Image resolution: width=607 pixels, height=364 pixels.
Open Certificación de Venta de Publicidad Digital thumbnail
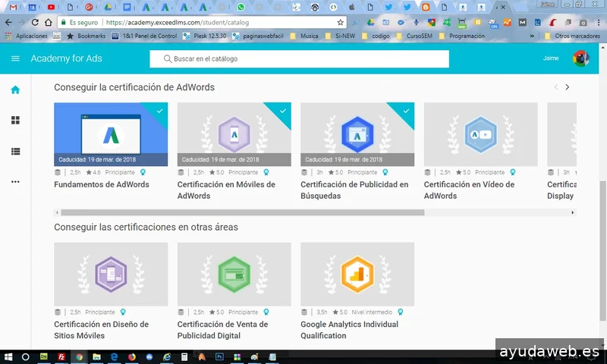[x=234, y=275]
